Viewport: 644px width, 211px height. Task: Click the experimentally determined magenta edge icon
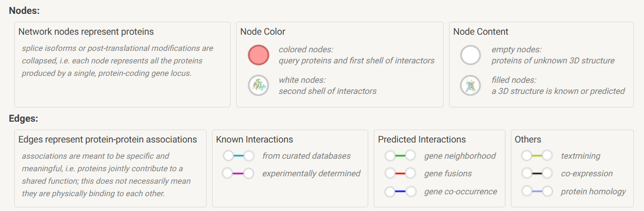pos(238,174)
